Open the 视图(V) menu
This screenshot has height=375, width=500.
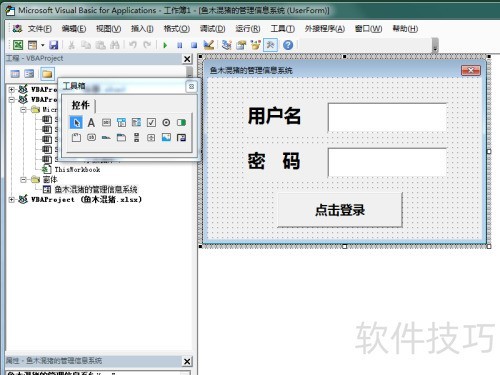click(x=108, y=29)
